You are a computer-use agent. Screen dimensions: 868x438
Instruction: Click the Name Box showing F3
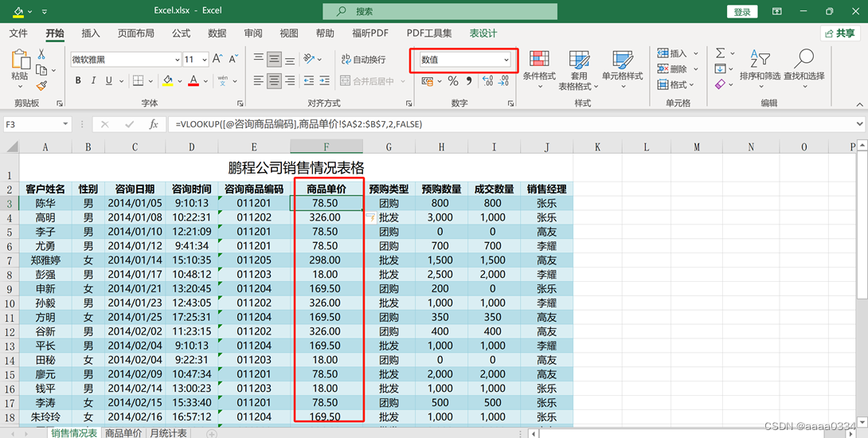pyautogui.click(x=37, y=124)
